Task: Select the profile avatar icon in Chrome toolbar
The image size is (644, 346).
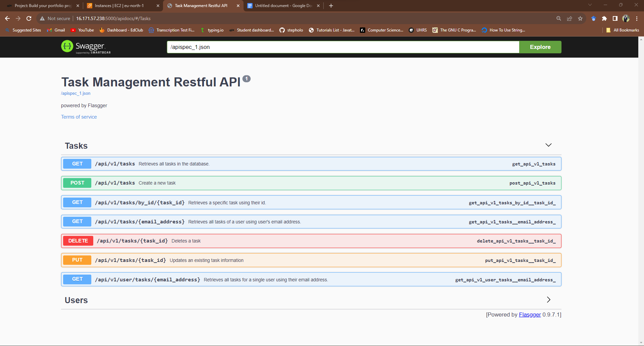Action: [x=626, y=18]
